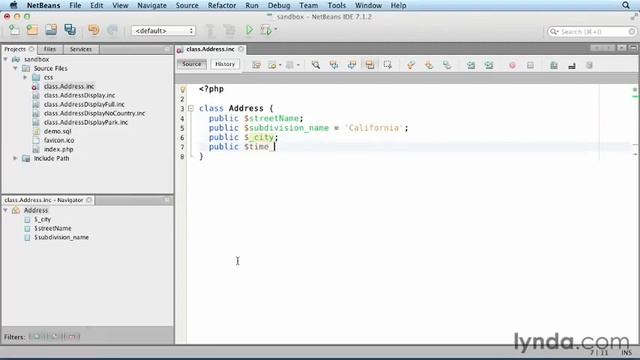Image resolution: width=640 pixels, height=360 pixels.
Task: Open the Team menu
Action: tap(309, 5)
